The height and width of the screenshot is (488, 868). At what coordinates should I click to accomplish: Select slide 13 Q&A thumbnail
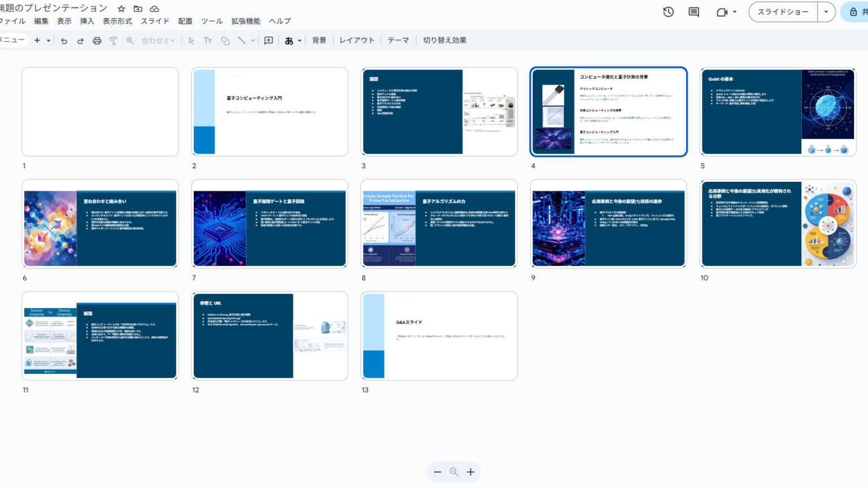coord(439,335)
